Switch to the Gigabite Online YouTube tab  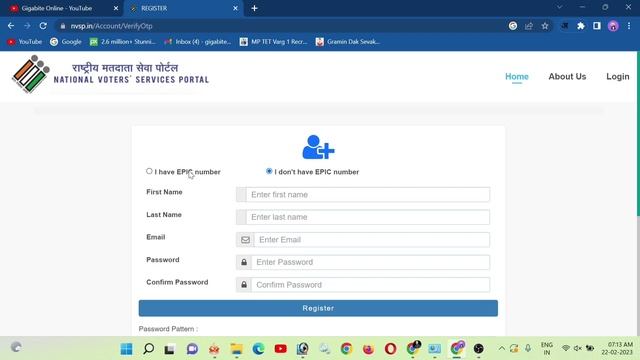[x=61, y=8]
